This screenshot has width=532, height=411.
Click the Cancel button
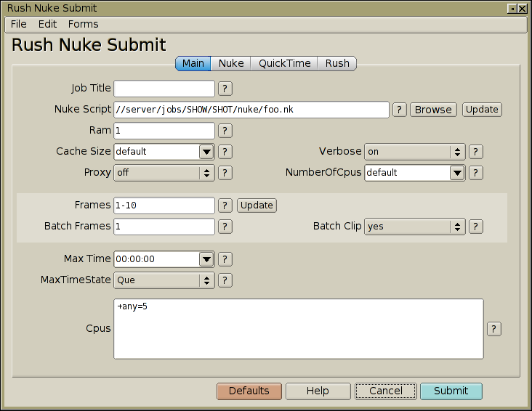click(x=386, y=391)
